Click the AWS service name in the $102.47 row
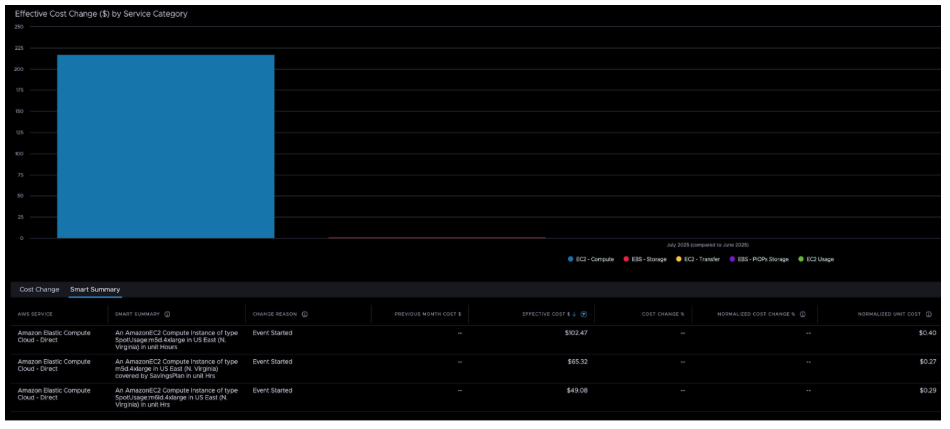The height and width of the screenshot is (429, 950). click(54, 336)
